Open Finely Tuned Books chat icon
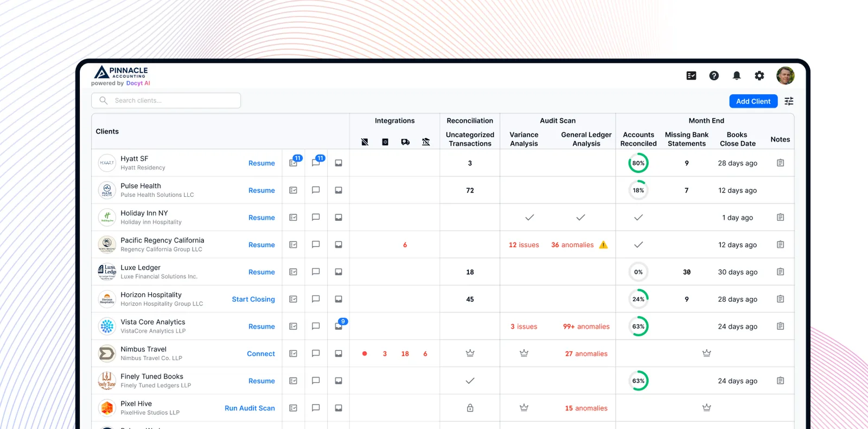This screenshot has width=868, height=429. pos(316,380)
